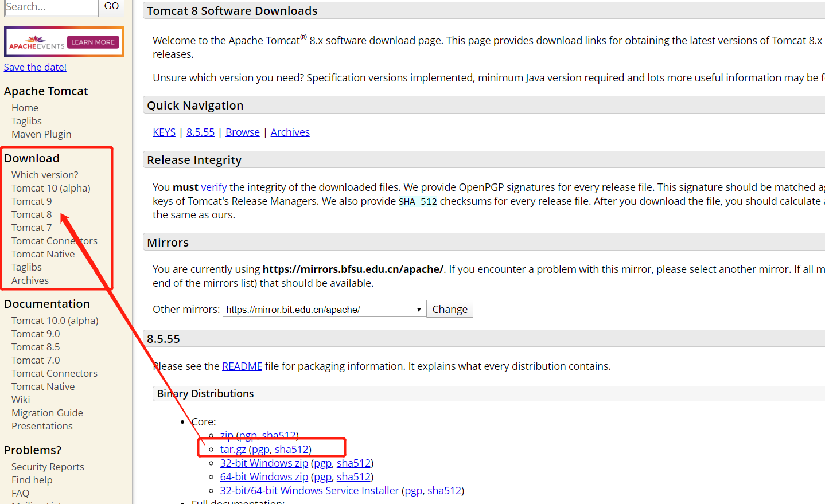Go to Home in the Apache Tomcat sidebar

tap(25, 108)
